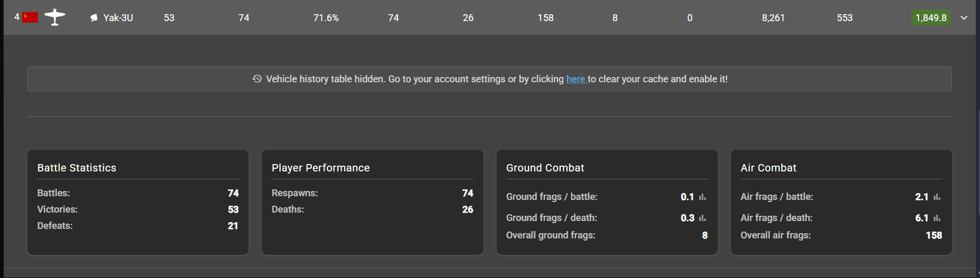This screenshot has width=980, height=278.
Task: Click the Ground Combat card title
Action: [x=545, y=168]
